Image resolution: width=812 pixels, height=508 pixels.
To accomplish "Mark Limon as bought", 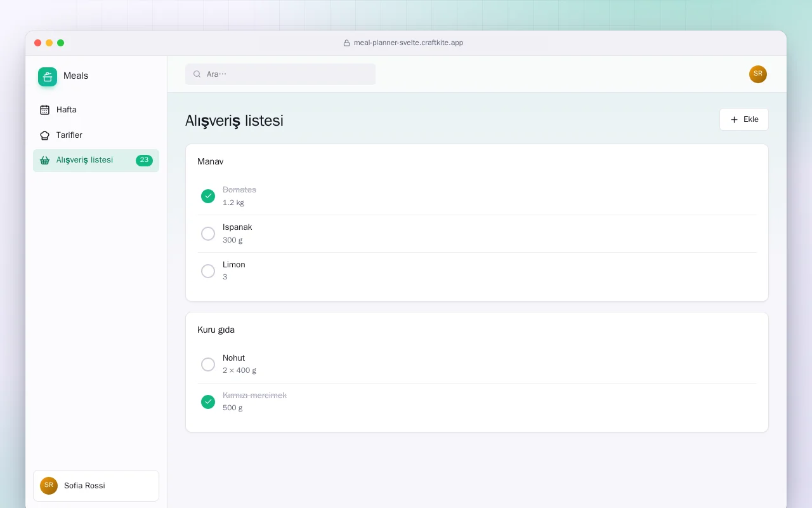I will click(208, 271).
